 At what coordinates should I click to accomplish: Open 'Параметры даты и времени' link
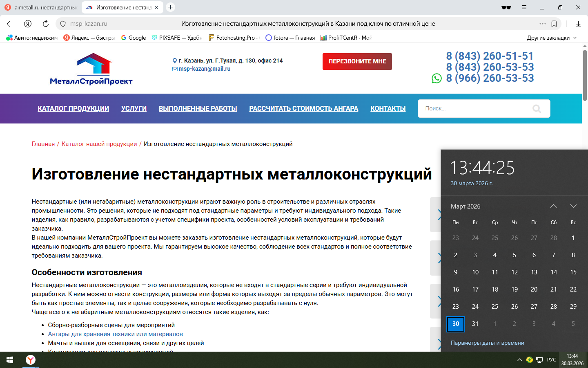point(487,343)
